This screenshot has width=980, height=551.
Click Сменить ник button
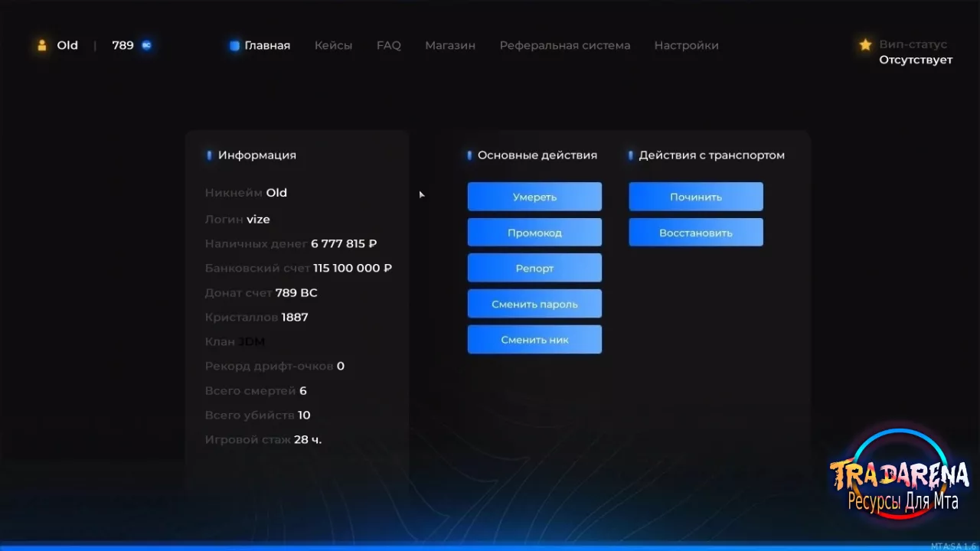(534, 340)
